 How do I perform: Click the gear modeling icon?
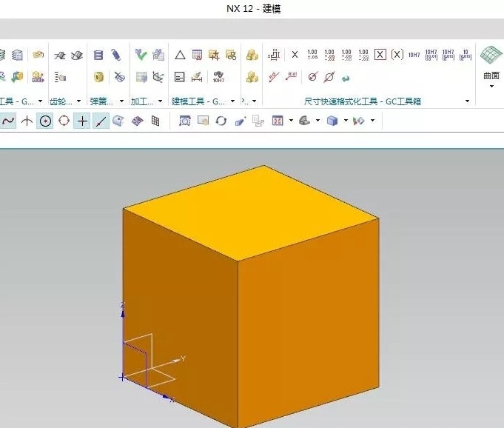[x=60, y=56]
